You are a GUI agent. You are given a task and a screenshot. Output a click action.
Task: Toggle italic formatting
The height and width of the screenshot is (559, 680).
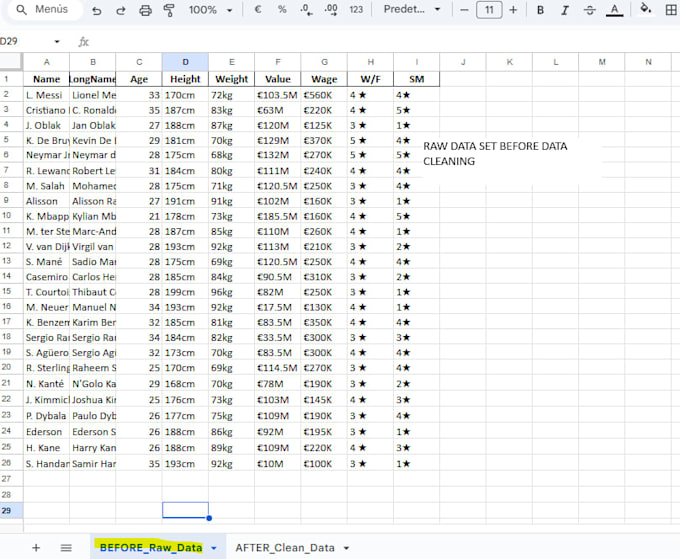pyautogui.click(x=565, y=10)
